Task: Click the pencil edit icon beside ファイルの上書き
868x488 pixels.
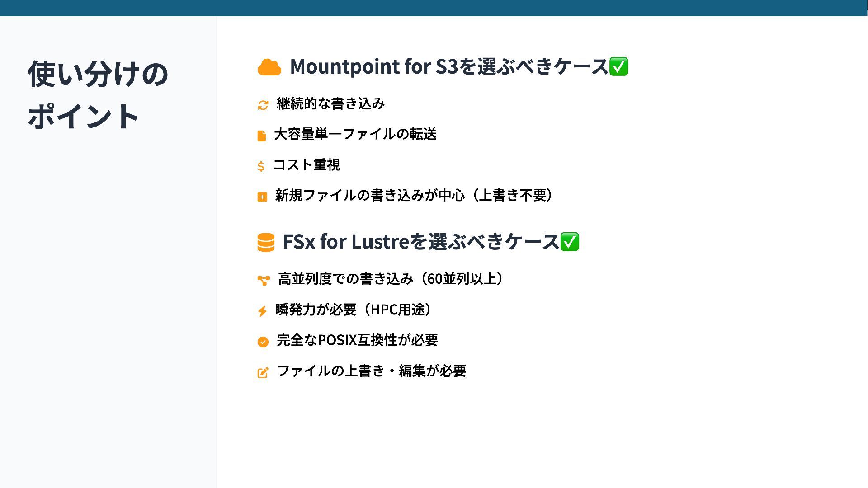Action: [x=263, y=372]
